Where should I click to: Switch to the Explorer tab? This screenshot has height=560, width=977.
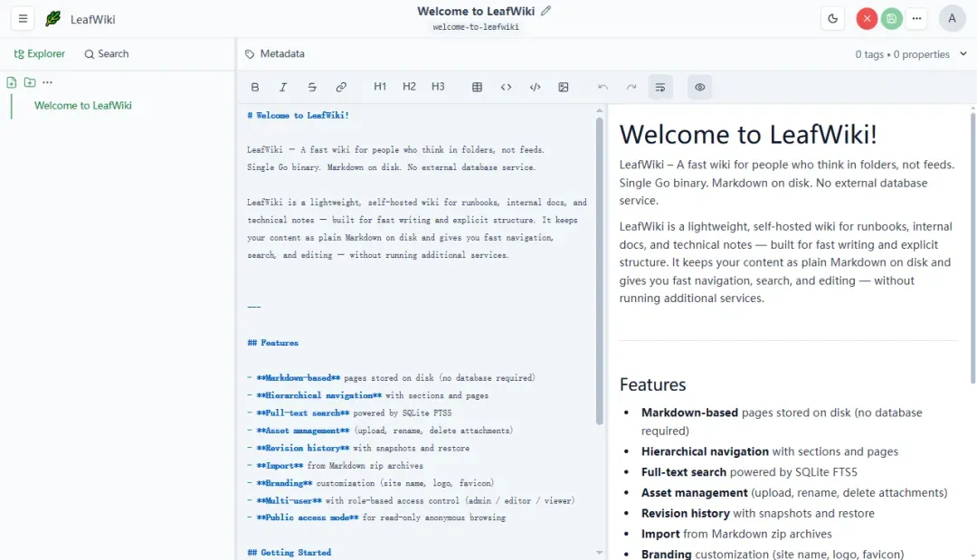tap(39, 54)
